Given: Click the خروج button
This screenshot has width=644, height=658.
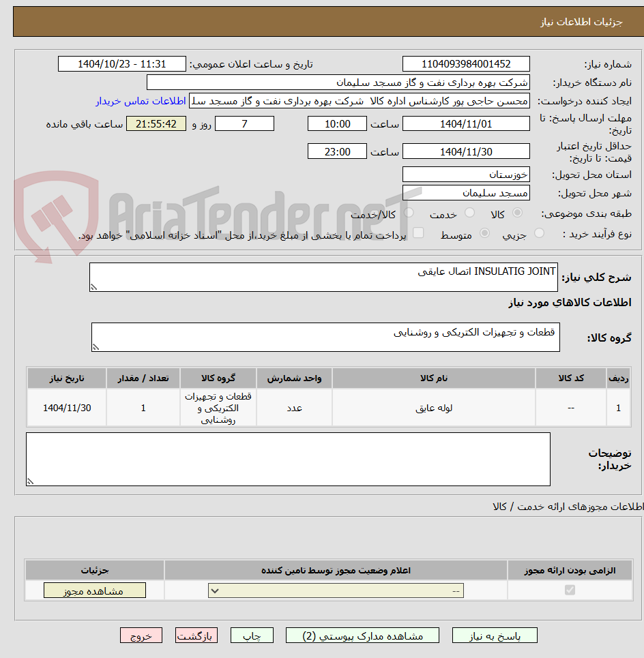Looking at the screenshot, I should [141, 635].
